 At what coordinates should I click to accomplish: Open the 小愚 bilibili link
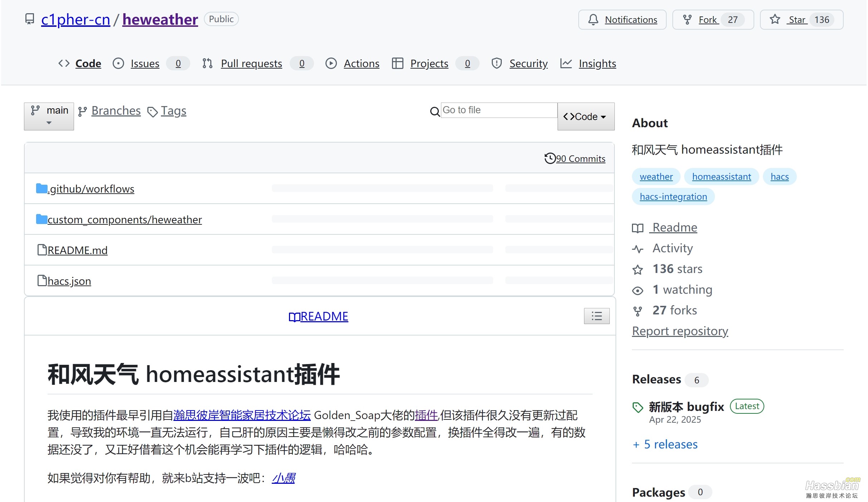[284, 478]
